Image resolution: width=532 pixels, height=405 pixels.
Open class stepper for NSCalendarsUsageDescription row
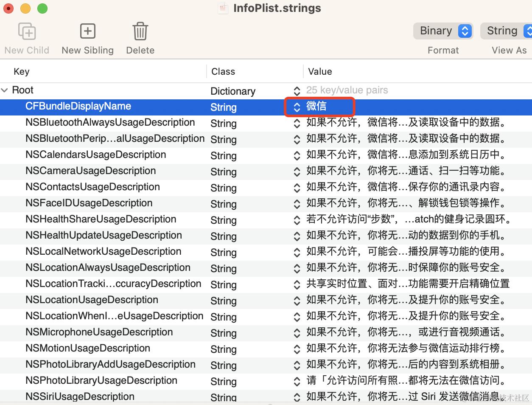[x=297, y=155]
